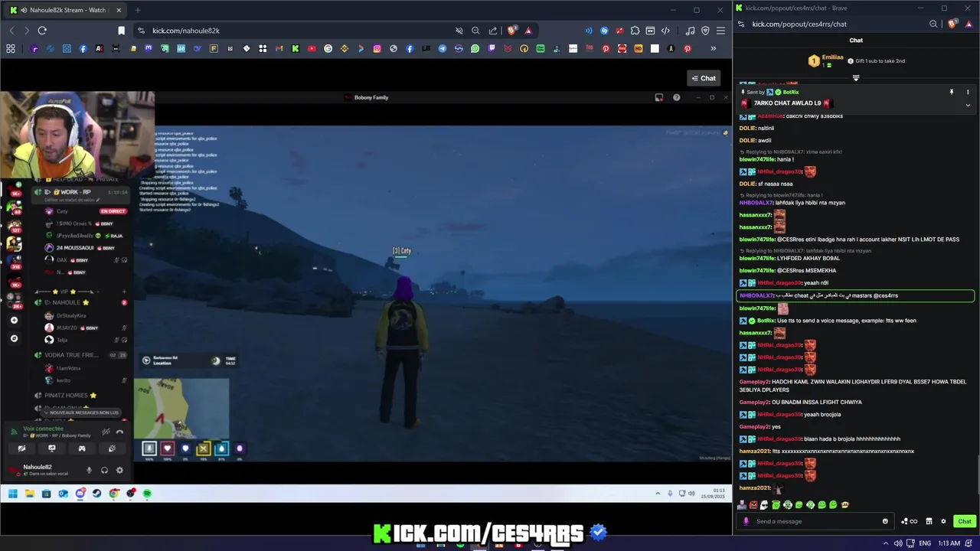The image size is (980, 551).
Task: Open the browser hamburger menu
Action: pos(720,31)
